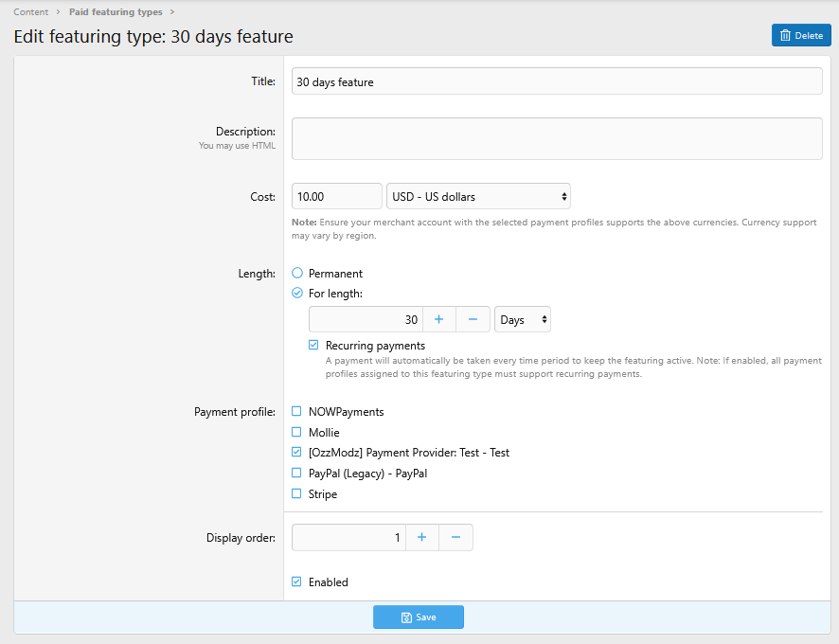The image size is (839, 644).
Task: Decrease display order with minus button
Action: 455,538
